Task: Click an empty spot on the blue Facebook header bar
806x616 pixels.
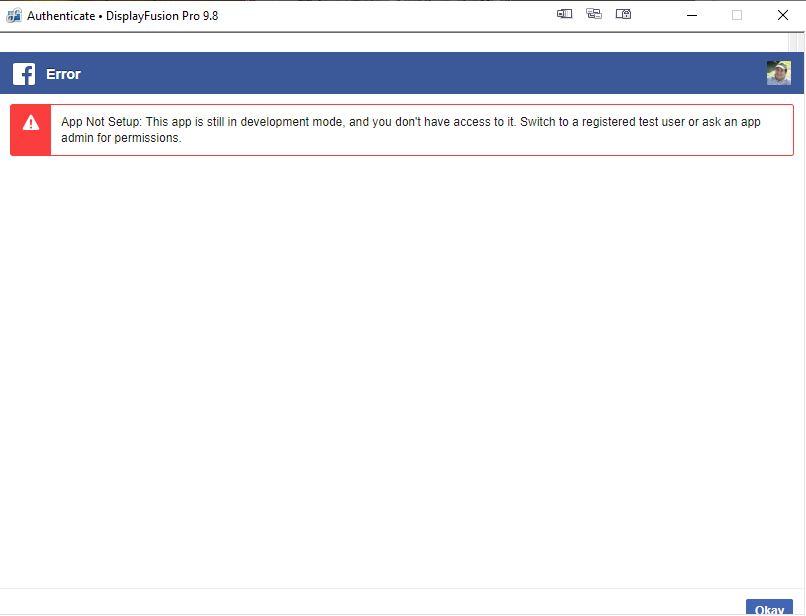Action: (400, 74)
